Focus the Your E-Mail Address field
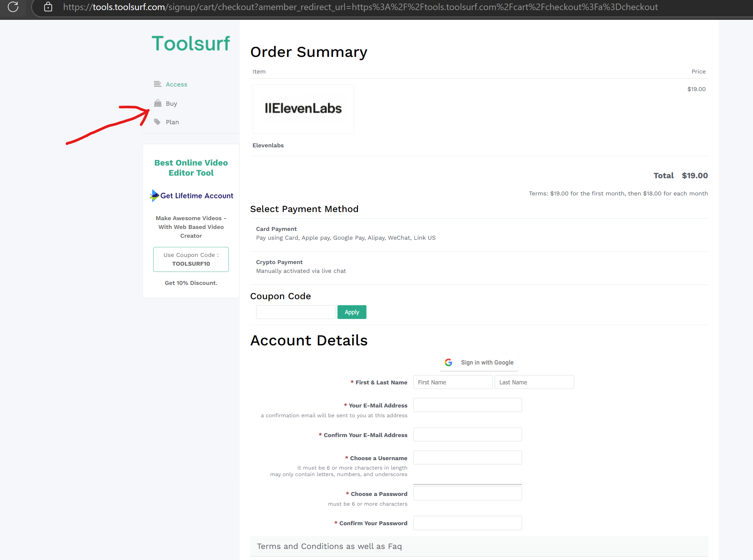Viewport: 753px width, 560px height. (x=467, y=406)
